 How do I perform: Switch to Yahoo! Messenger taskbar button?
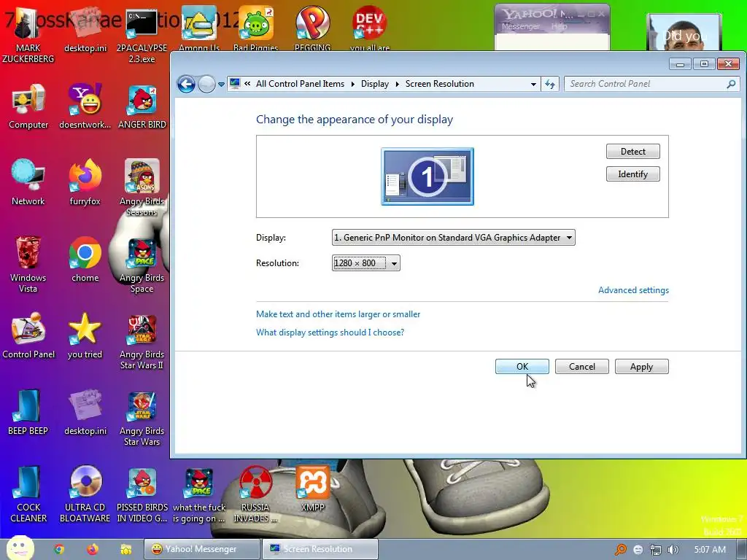point(202,549)
